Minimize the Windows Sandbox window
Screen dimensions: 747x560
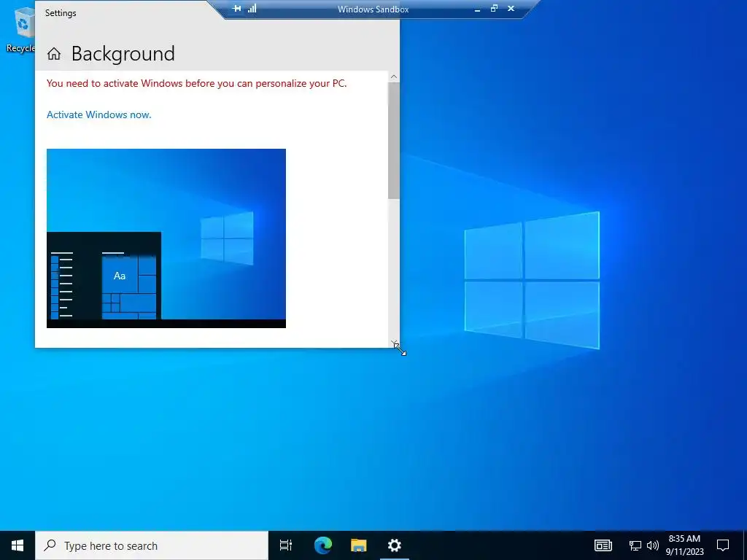point(477,9)
